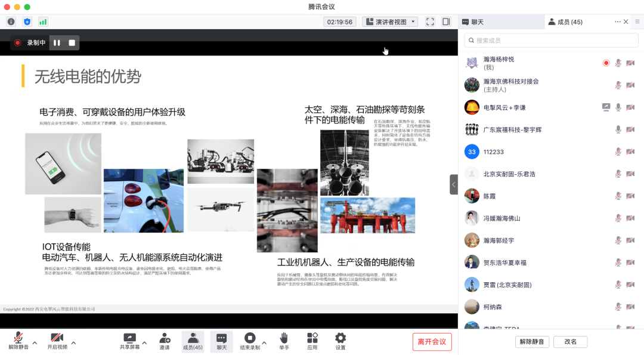
Task: Open the meeting info icon top-left
Action: pos(11,21)
